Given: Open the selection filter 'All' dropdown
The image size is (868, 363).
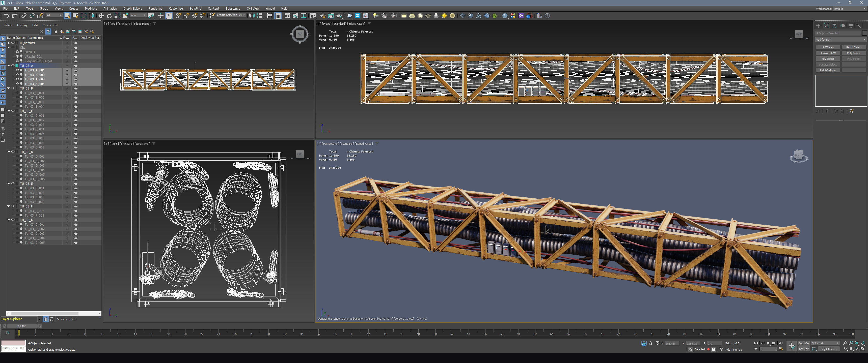Looking at the screenshot, I should [54, 15].
